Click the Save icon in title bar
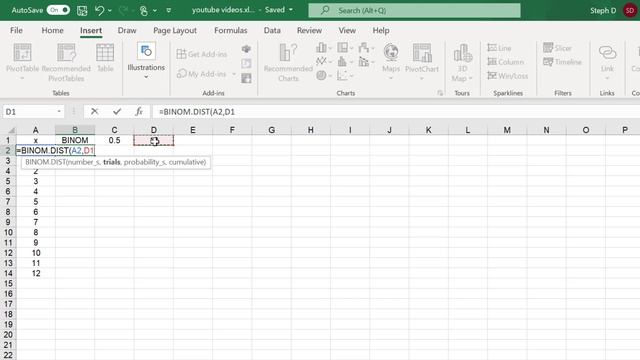This screenshot has width=640, height=360. 82,10
